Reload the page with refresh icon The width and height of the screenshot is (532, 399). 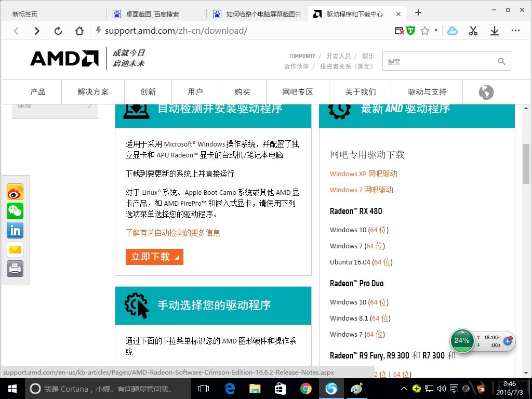[58, 31]
